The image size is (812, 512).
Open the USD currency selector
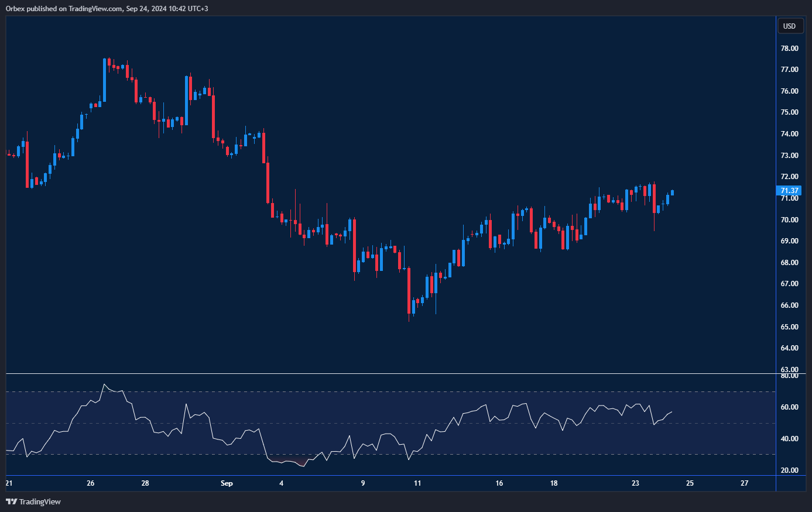tap(789, 26)
